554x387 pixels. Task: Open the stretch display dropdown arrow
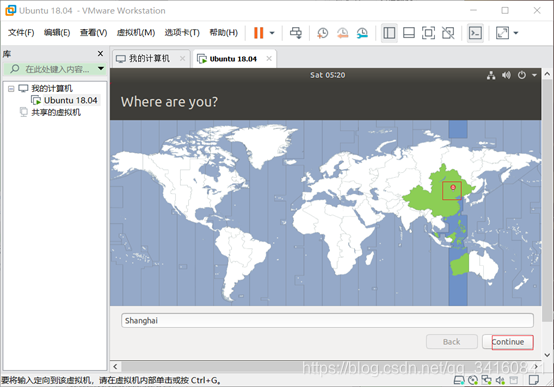(x=516, y=33)
